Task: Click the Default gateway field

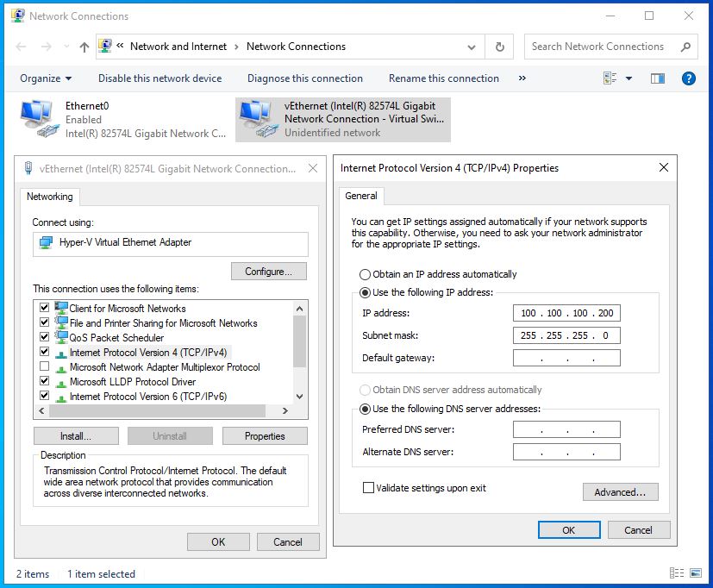Action: click(566, 358)
